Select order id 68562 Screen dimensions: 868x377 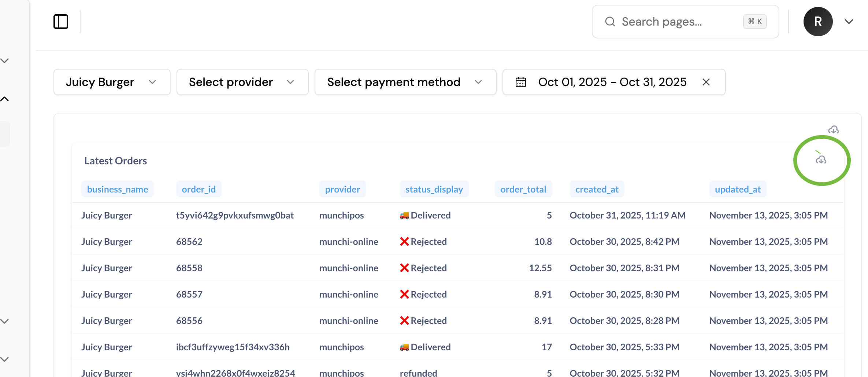189,242
